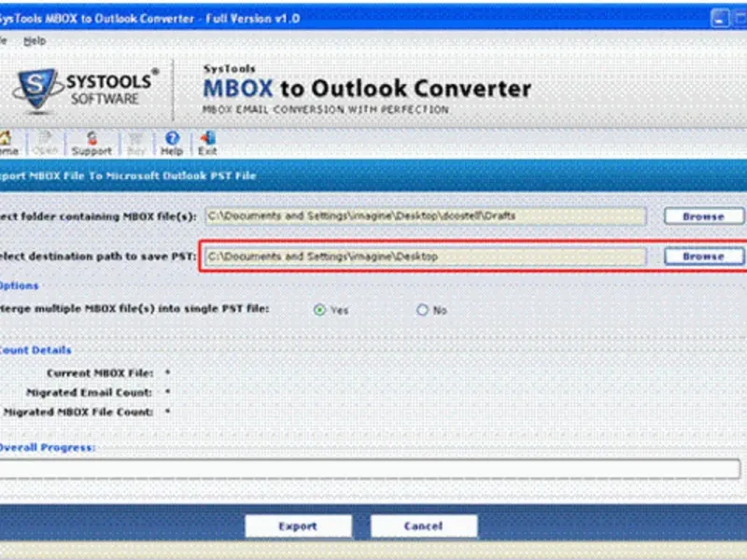This screenshot has height=560, width=747.
Task: Click the greyed Buy toolbar icon
Action: (x=135, y=144)
